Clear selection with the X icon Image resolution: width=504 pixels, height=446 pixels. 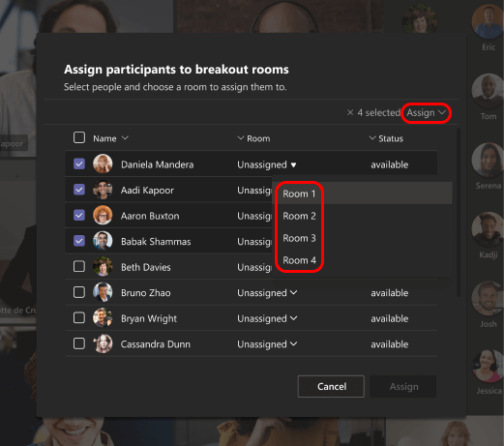click(x=350, y=112)
